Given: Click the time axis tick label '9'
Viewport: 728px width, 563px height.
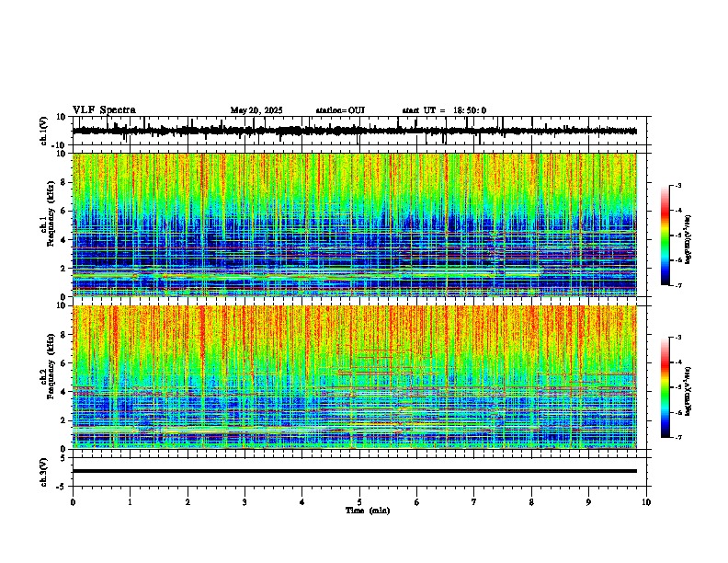Looking at the screenshot, I should (588, 502).
